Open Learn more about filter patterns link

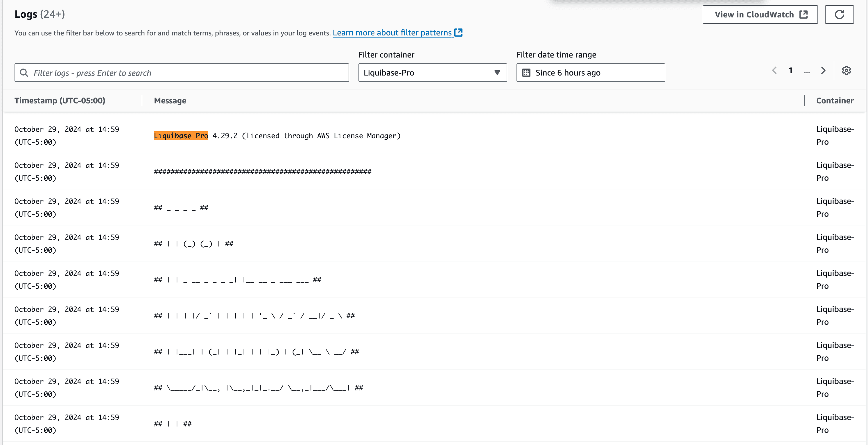(x=392, y=33)
